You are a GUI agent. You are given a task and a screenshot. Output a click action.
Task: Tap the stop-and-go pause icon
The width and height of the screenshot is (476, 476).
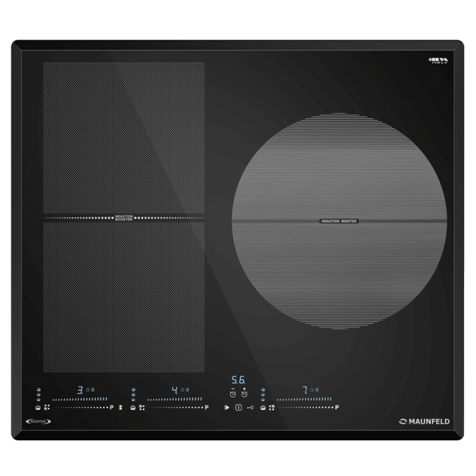click(227, 407)
